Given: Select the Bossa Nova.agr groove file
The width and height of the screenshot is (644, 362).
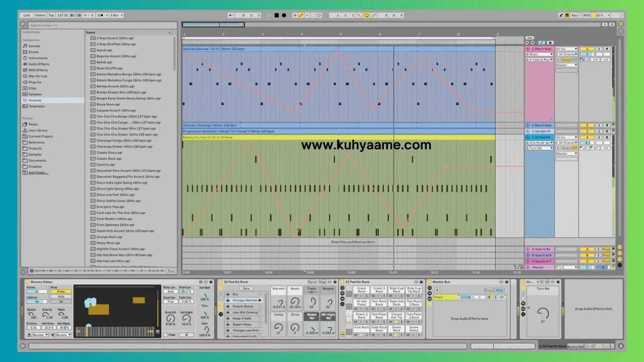Looking at the screenshot, I should point(108,104).
